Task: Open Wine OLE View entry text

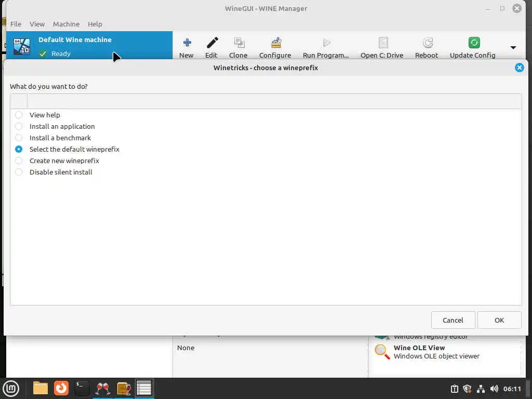Action: coord(419,348)
